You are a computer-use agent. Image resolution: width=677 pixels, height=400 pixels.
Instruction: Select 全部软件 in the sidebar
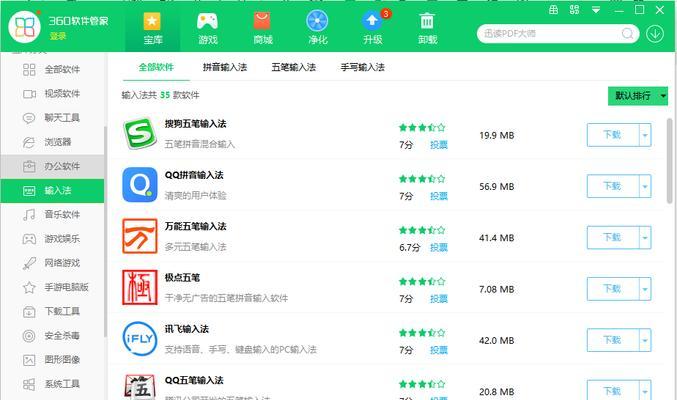tap(52, 70)
